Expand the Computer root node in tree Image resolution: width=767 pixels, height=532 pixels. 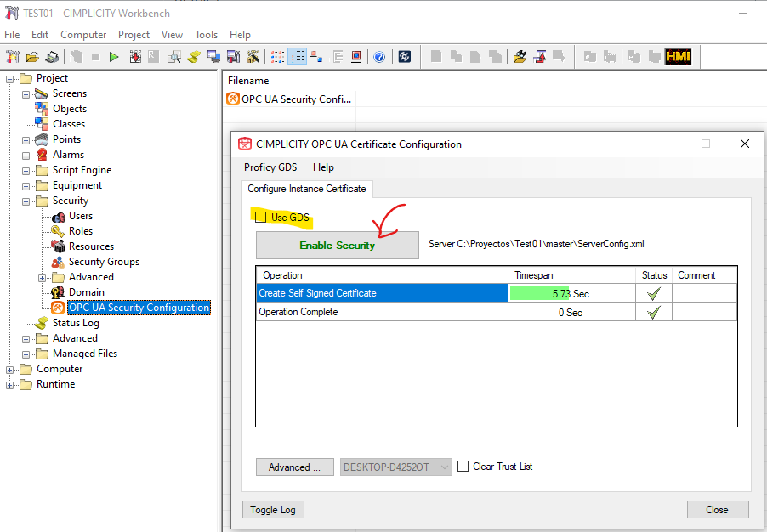tap(10, 370)
